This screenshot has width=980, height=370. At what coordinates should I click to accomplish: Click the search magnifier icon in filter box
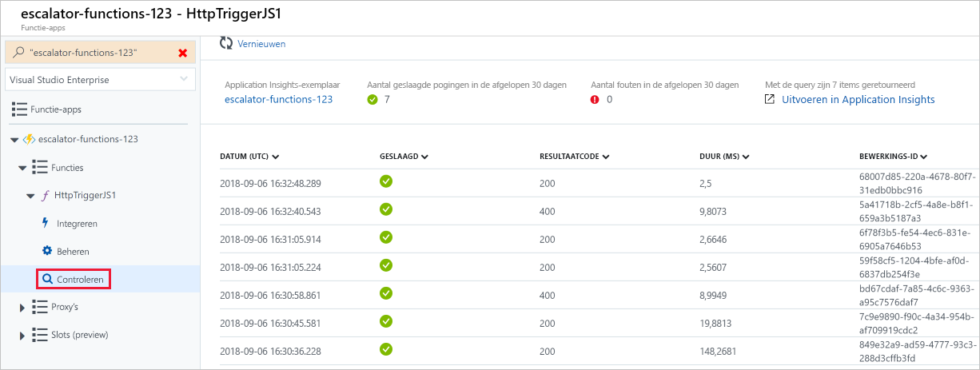[18, 53]
